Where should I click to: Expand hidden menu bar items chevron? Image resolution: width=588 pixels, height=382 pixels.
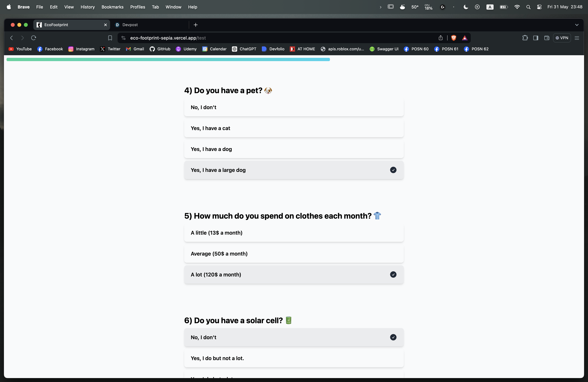380,7
